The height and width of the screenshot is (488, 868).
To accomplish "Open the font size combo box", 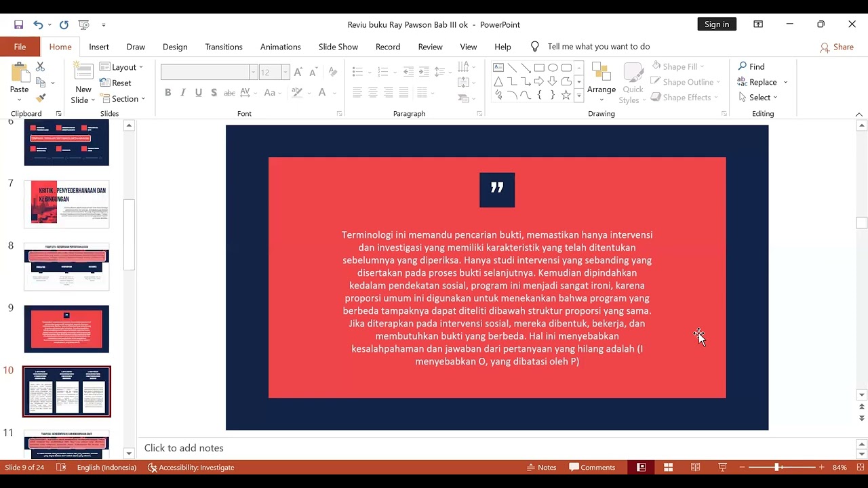I will point(274,72).
